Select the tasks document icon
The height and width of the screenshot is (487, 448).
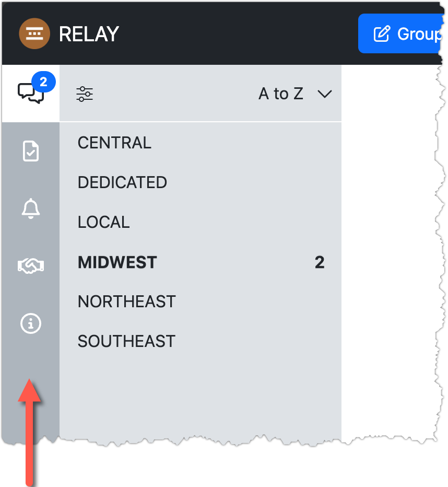[x=30, y=151]
